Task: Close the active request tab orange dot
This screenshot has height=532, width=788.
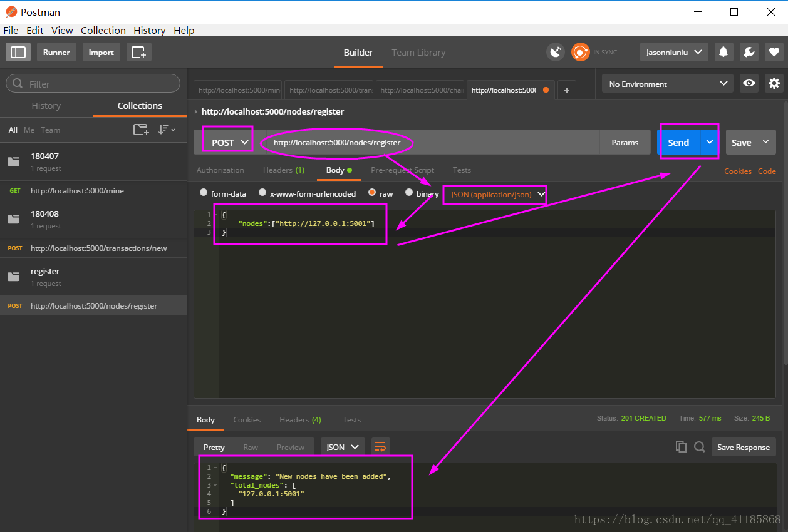Action: tap(546, 90)
